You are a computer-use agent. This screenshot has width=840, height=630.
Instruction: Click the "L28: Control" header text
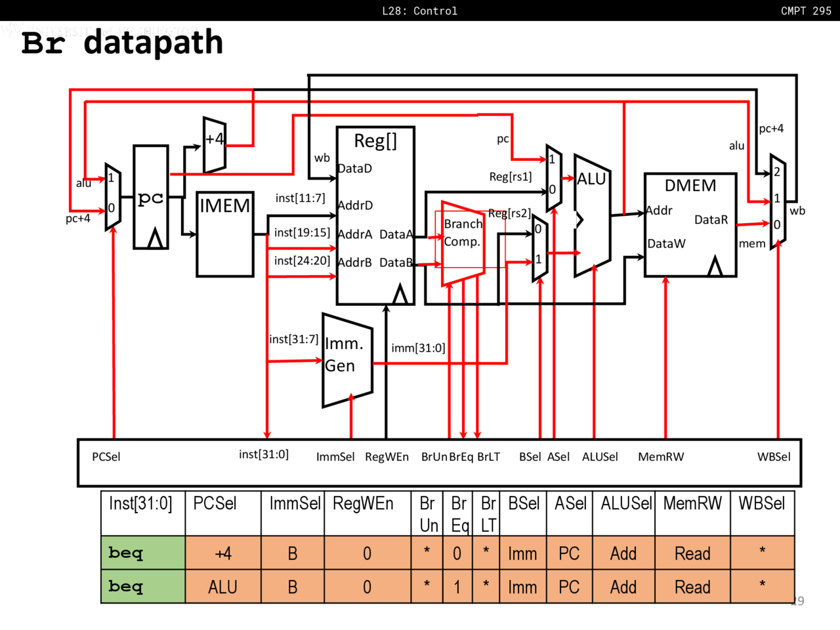[x=419, y=10]
